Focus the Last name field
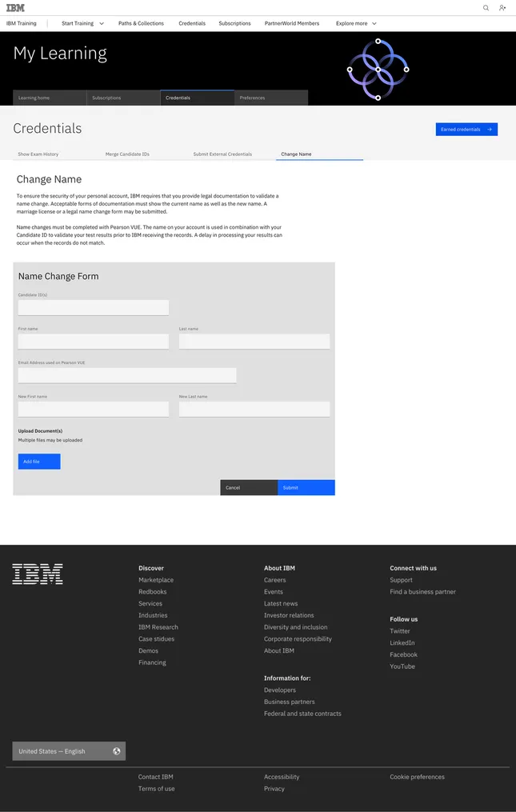This screenshot has height=812, width=516. (x=254, y=342)
